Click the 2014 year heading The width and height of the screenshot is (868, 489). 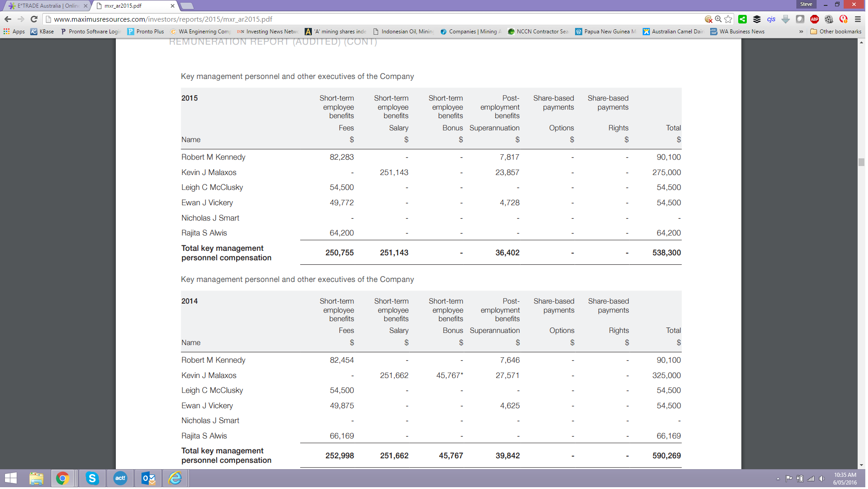[190, 302]
